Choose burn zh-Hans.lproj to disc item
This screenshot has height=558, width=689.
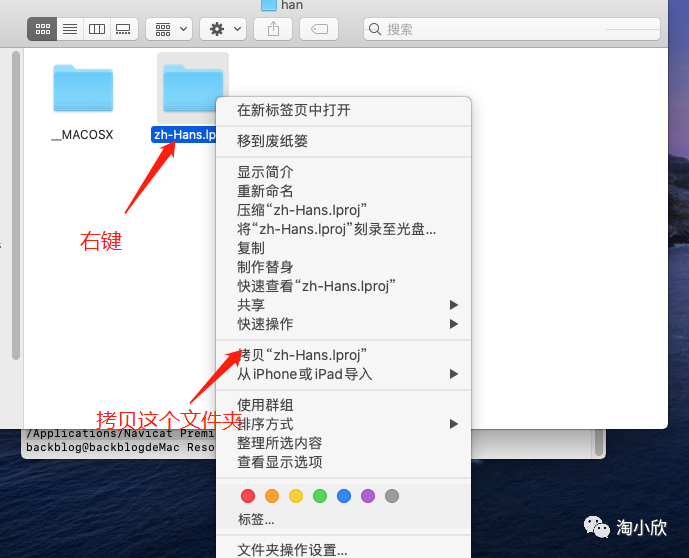[344, 229]
